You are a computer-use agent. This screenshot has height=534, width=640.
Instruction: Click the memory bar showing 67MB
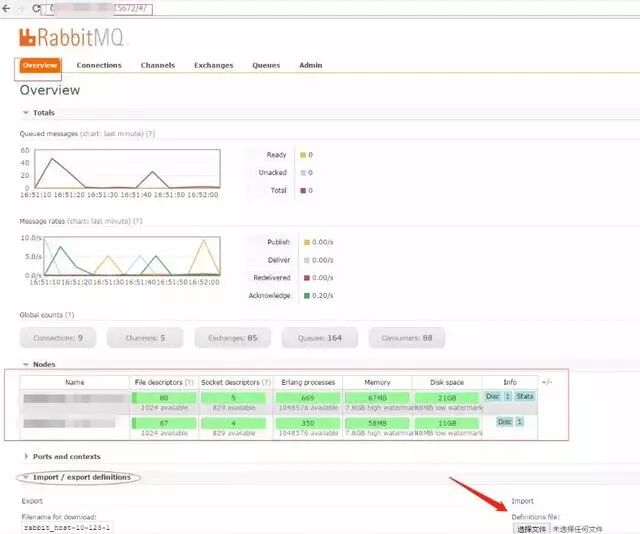pos(377,398)
